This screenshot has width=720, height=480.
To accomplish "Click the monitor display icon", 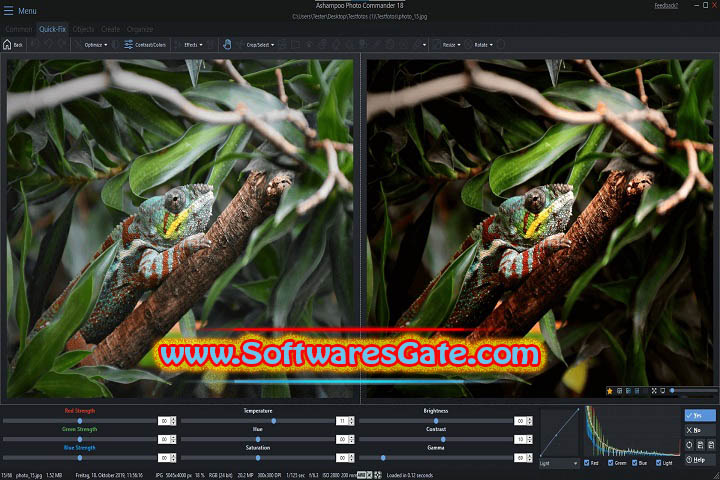I will tap(663, 391).
